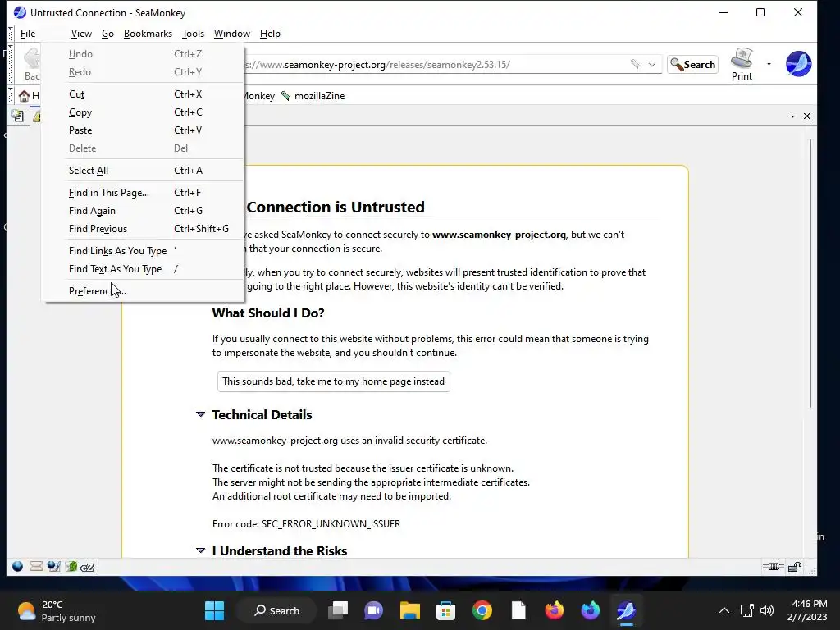Click 'This sounds bad, take me to my home page instead'
840x630 pixels.
click(x=333, y=381)
